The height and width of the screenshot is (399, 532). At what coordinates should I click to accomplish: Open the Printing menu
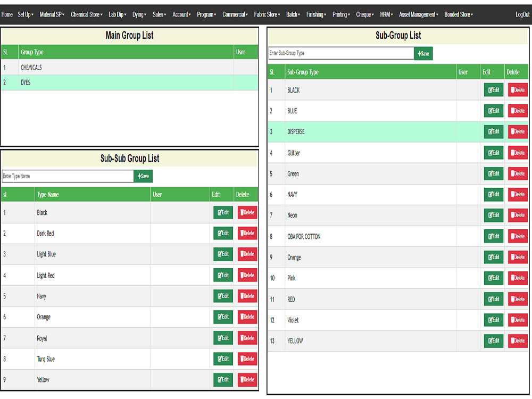tap(341, 14)
